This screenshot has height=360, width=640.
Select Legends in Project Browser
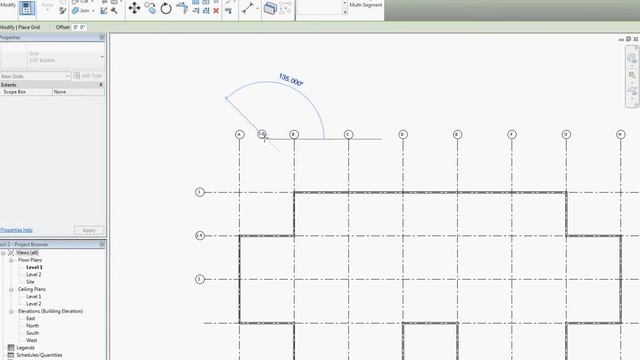(25, 348)
